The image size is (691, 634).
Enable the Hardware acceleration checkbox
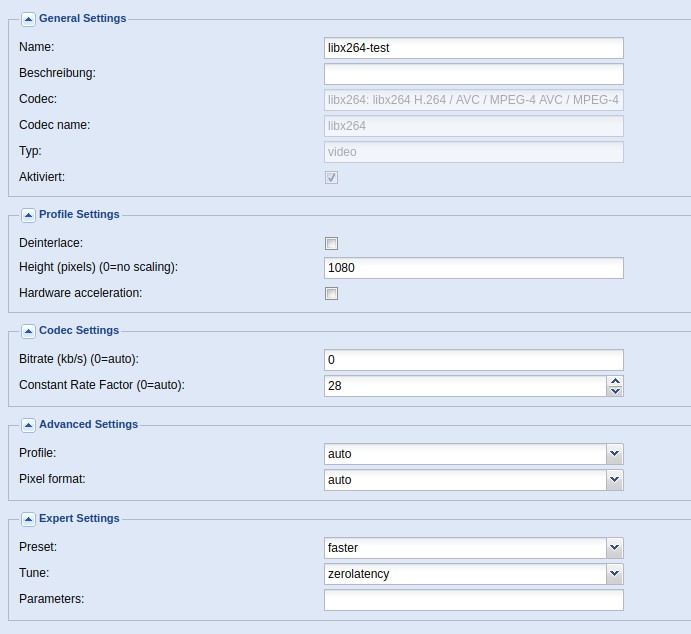point(331,293)
